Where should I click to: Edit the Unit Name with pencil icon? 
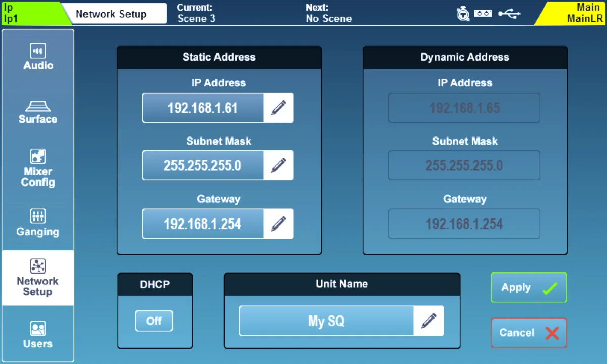coord(428,321)
